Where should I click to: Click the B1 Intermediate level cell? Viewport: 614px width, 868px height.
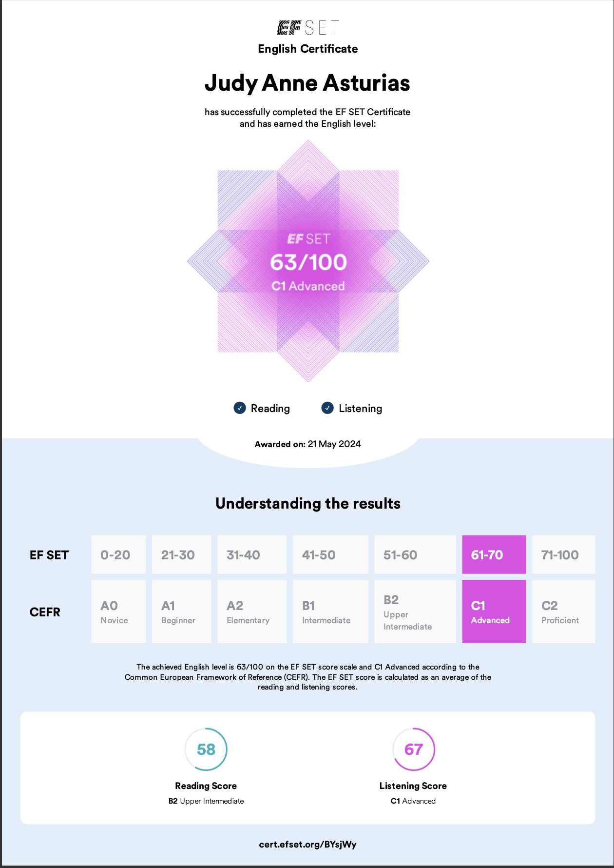tap(330, 612)
